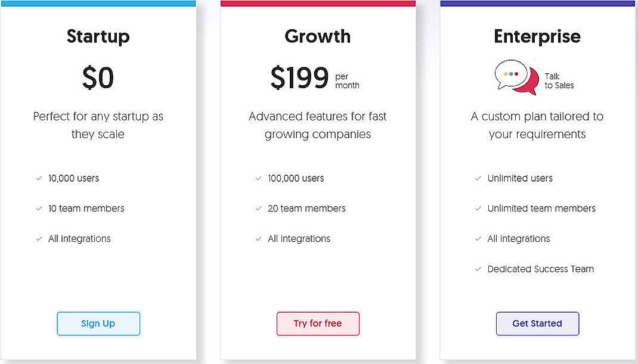Select the checkmark beside Unlimited users
The image size is (638, 364).
click(477, 178)
